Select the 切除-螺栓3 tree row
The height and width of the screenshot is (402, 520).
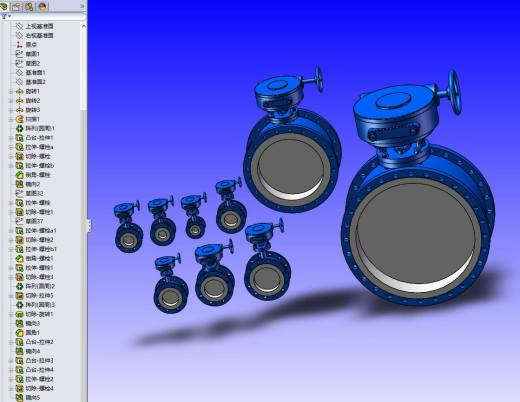pos(34,277)
